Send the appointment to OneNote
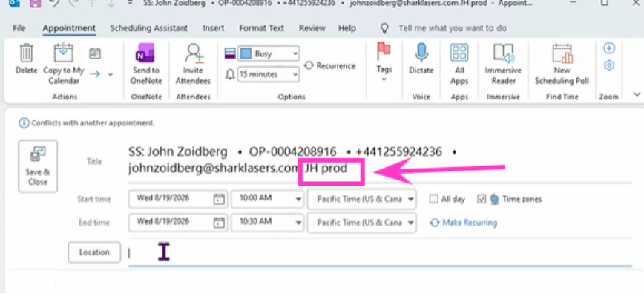This screenshot has width=644, height=294. (x=146, y=65)
